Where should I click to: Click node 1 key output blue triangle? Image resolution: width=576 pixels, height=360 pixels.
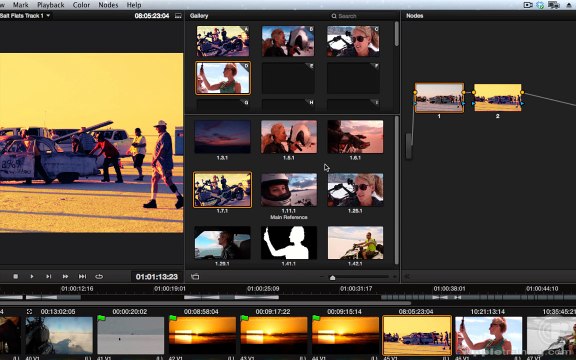[464, 104]
